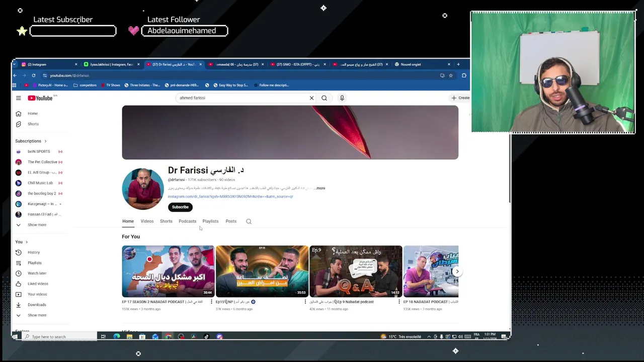Open Chill Music Lab subscription
The width and height of the screenshot is (644, 362).
[x=40, y=183]
